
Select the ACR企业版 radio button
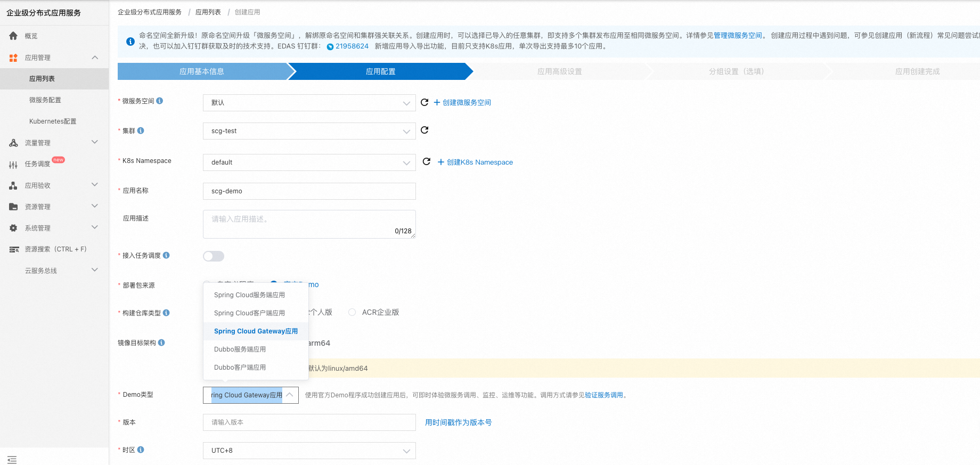click(x=352, y=312)
